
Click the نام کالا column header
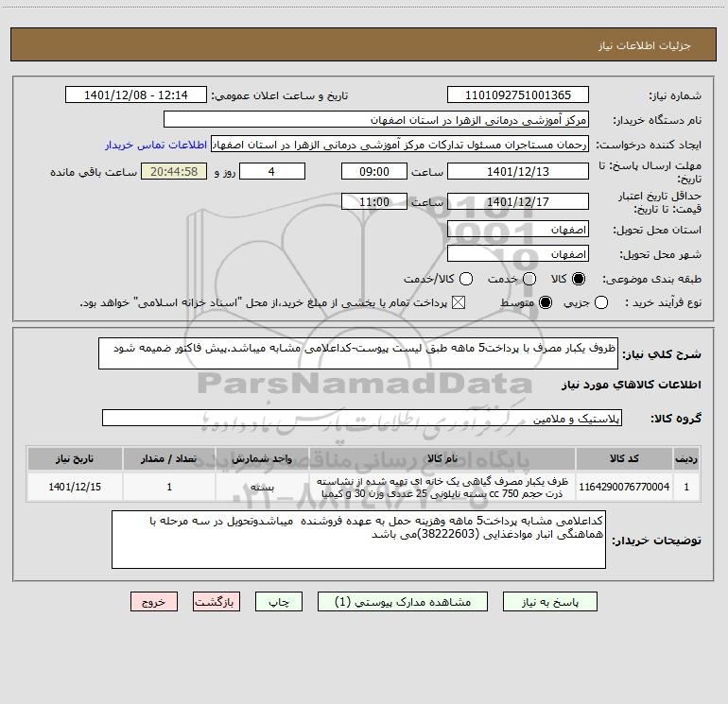click(x=442, y=458)
